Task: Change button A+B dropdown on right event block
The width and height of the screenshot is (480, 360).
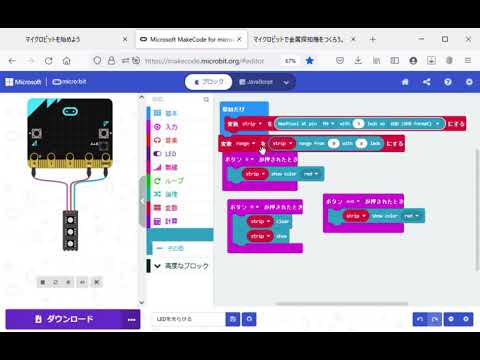Action: [353, 201]
